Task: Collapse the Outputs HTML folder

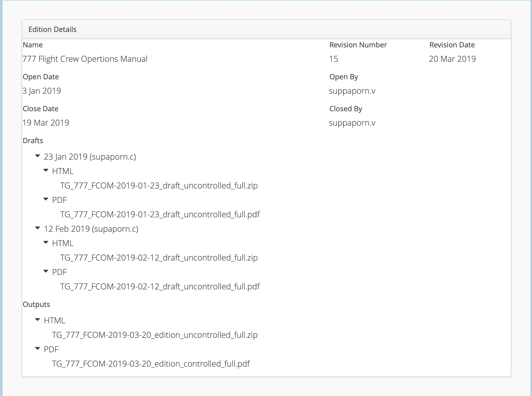Action: tap(38, 320)
